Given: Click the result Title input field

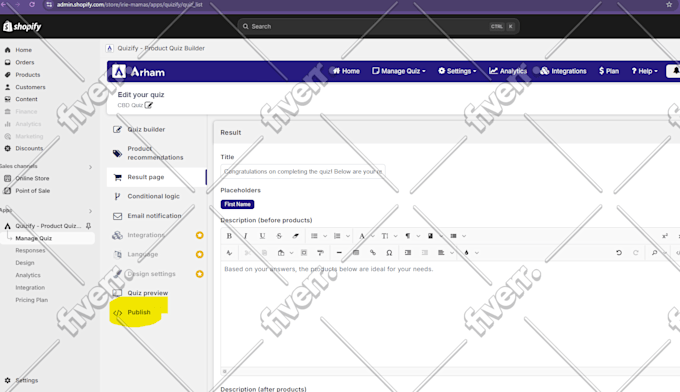Looking at the screenshot, I should point(303,171).
